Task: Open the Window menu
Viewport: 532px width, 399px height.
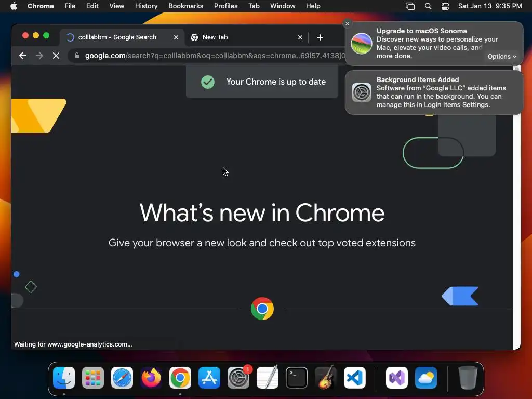Action: (283, 6)
